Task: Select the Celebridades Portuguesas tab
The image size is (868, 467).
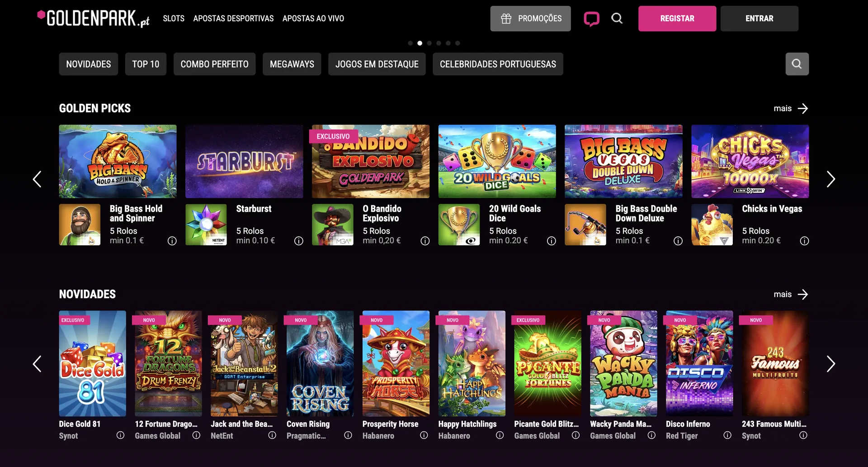Action: point(498,64)
